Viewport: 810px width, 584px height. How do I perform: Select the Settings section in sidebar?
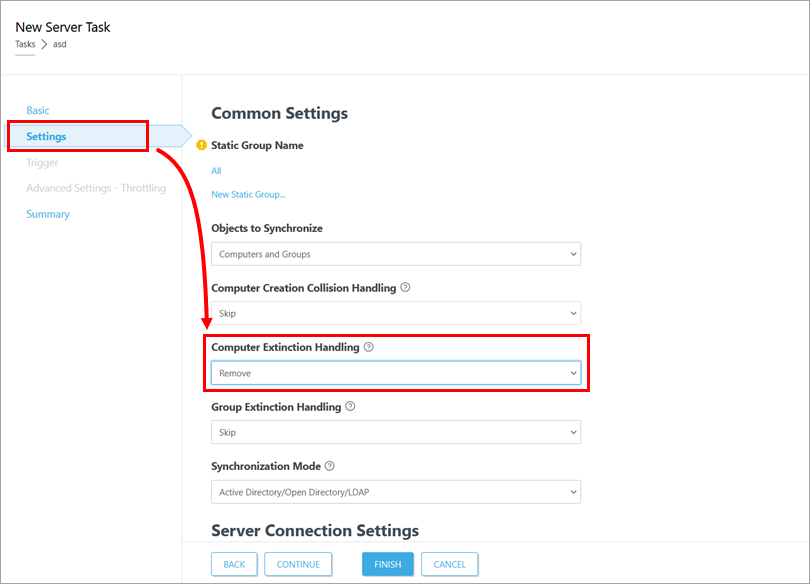pyautogui.click(x=47, y=136)
